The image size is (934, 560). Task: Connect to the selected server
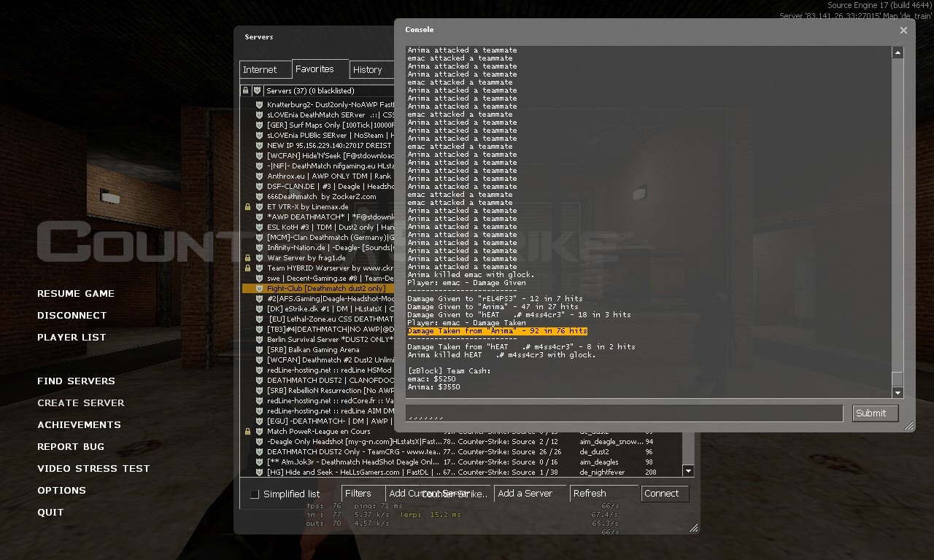[665, 494]
